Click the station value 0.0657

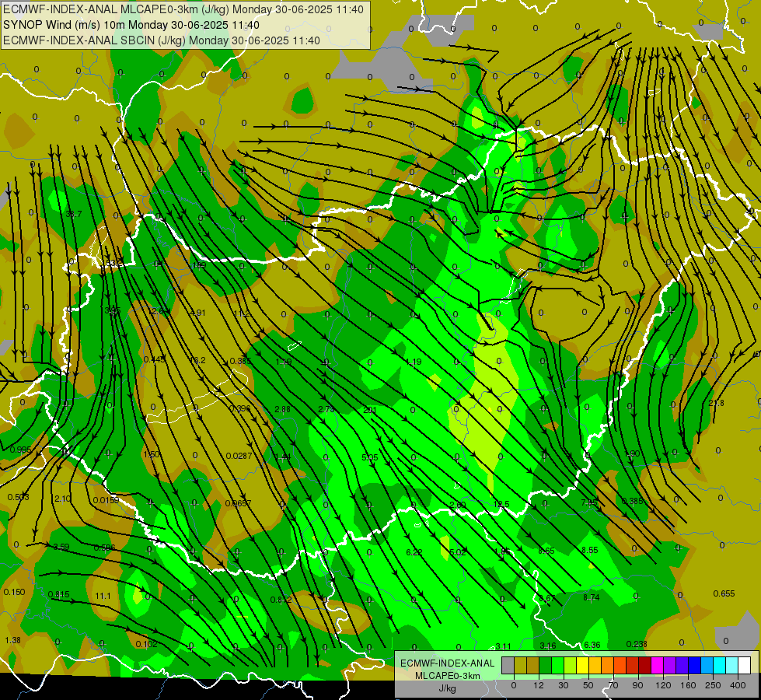pyautogui.click(x=239, y=502)
